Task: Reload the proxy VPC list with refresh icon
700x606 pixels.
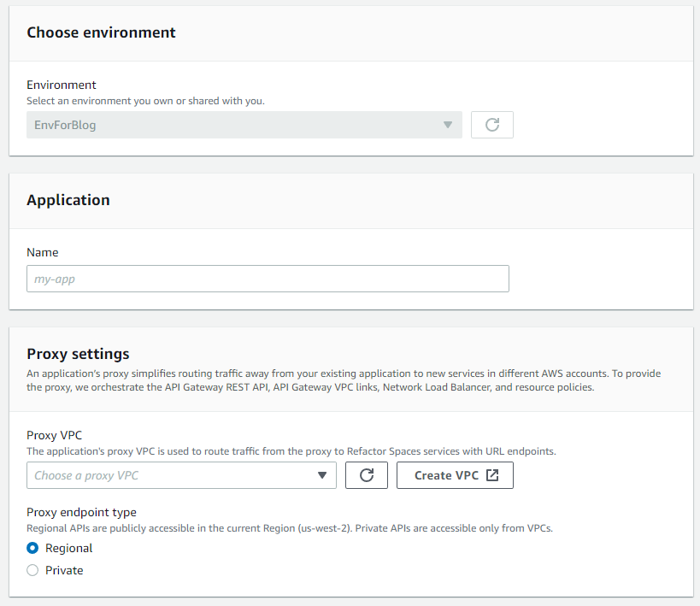Action: (366, 475)
